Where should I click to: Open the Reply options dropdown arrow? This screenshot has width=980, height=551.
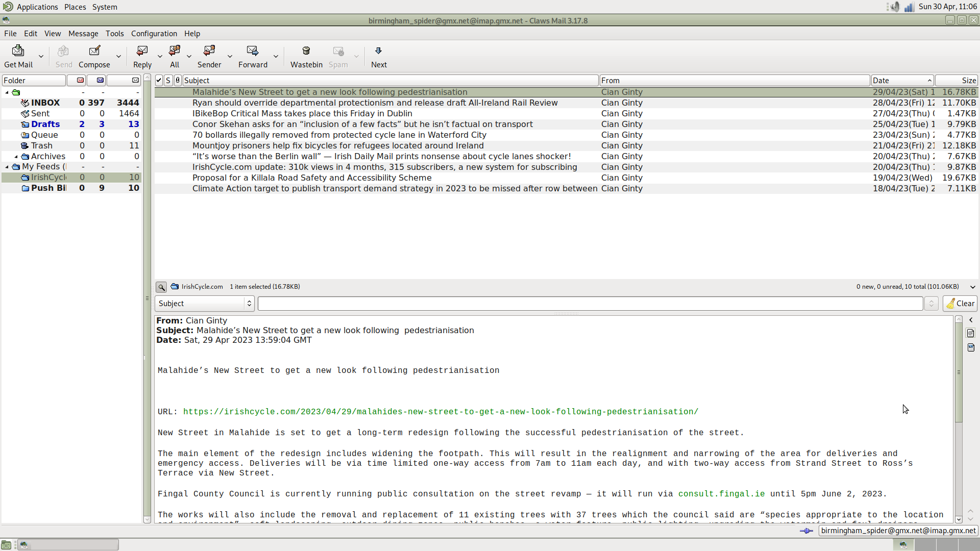coord(160,57)
